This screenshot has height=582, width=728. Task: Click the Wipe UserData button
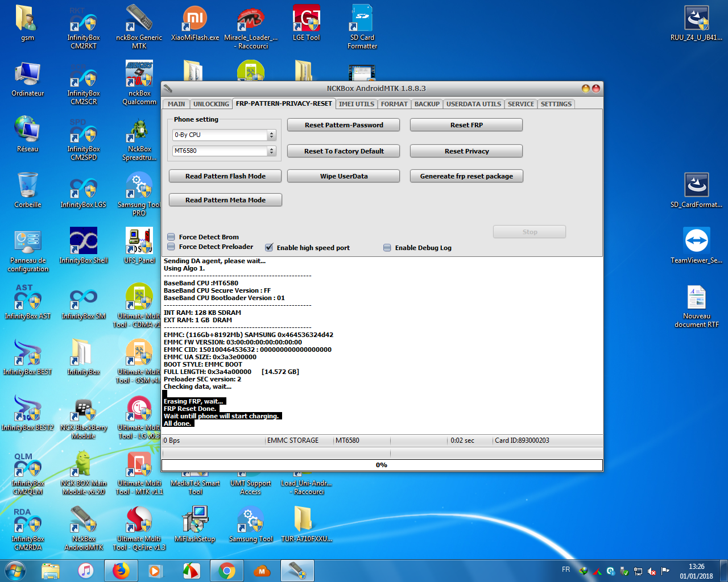pyautogui.click(x=344, y=176)
